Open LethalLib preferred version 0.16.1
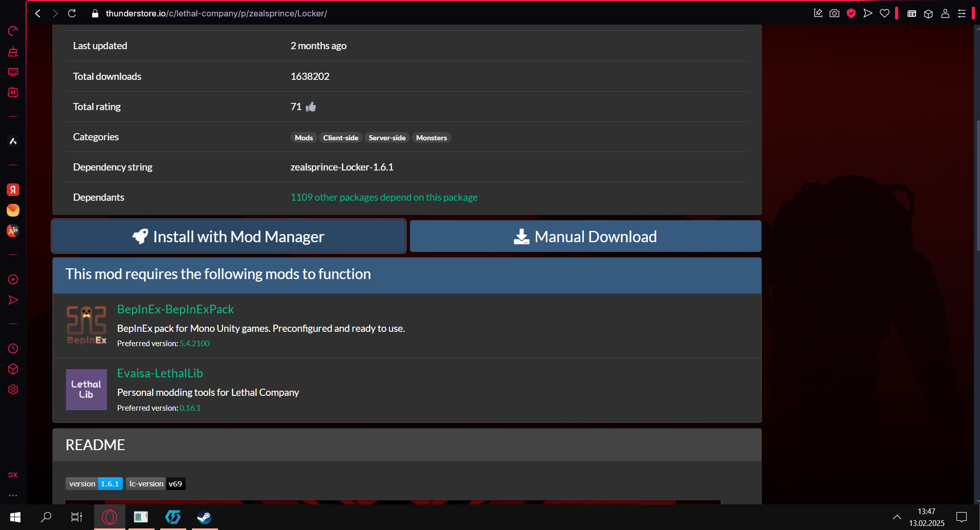Image resolution: width=980 pixels, height=530 pixels. tap(190, 408)
